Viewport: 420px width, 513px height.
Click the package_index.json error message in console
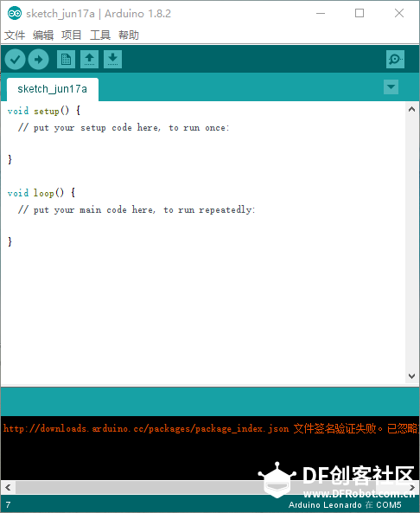[x=210, y=428]
